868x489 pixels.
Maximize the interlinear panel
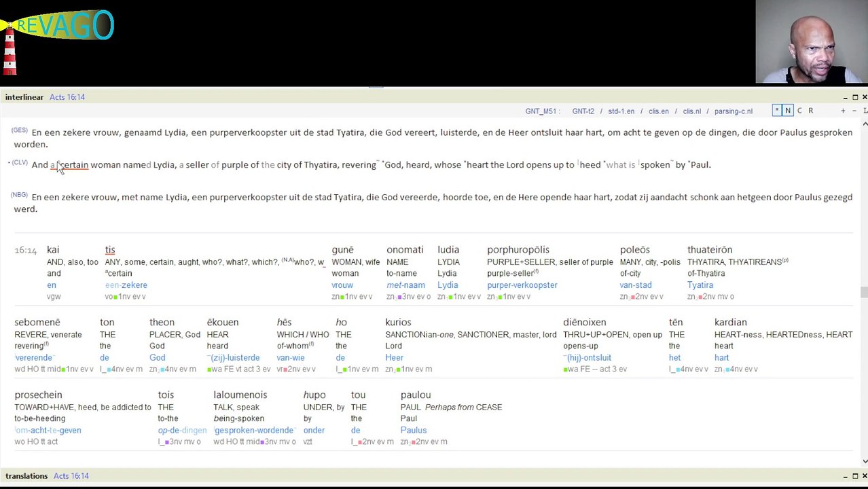(855, 97)
